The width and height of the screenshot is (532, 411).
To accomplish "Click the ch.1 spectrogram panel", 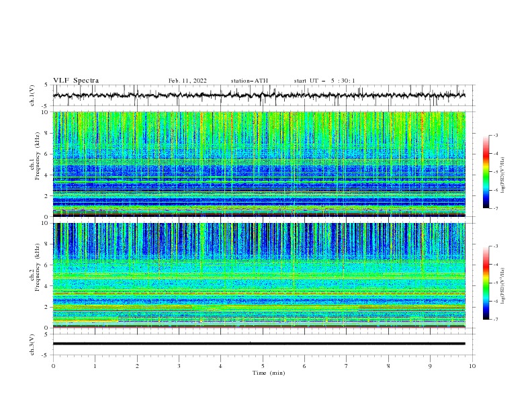I will pyautogui.click(x=259, y=164).
